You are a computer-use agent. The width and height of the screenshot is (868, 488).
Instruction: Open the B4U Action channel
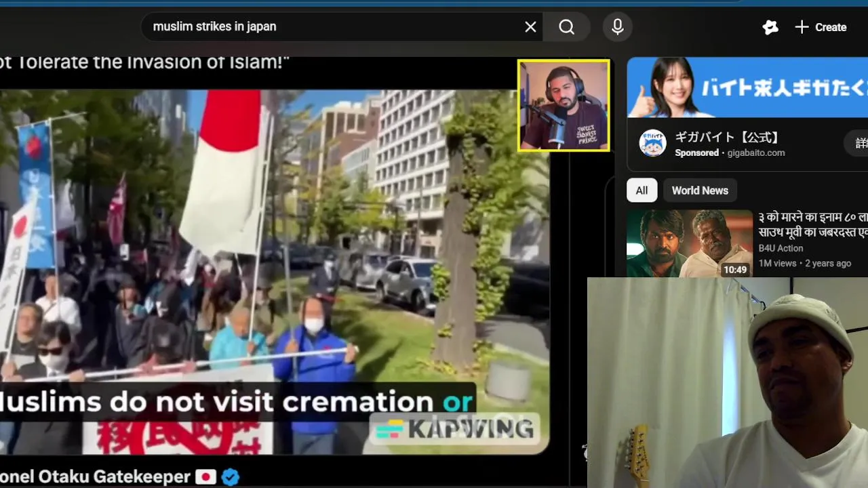tap(781, 249)
